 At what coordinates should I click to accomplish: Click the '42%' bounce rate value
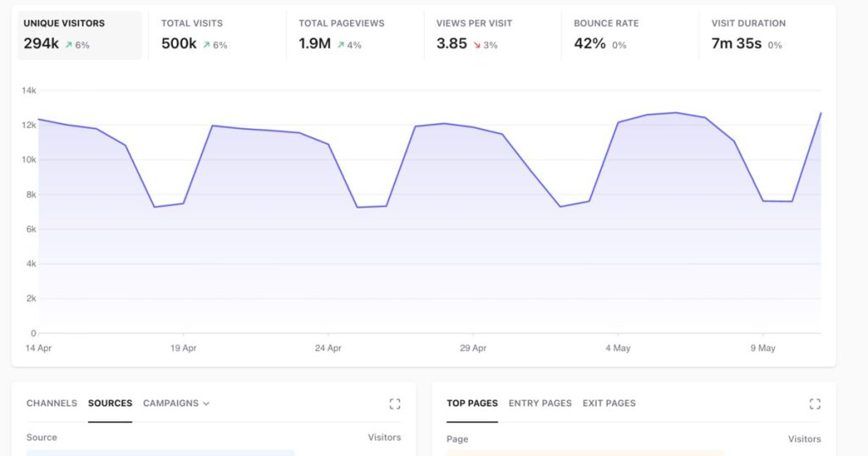590,44
